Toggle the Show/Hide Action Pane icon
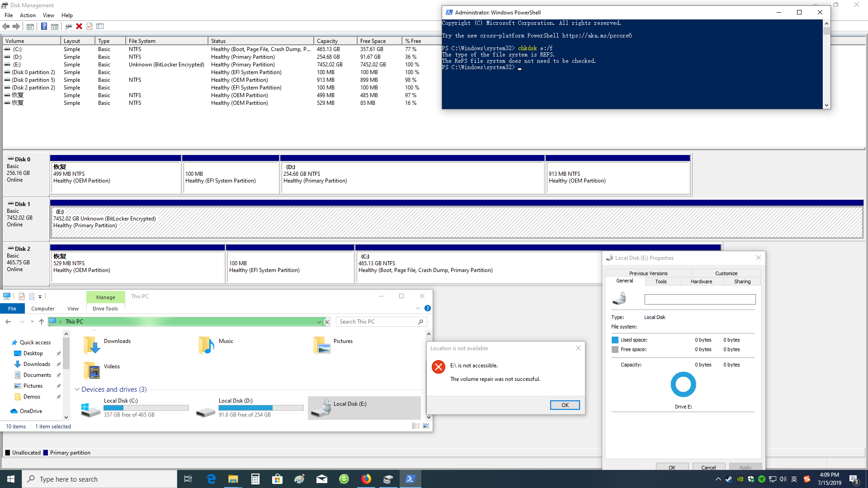868x488 pixels. point(55,27)
